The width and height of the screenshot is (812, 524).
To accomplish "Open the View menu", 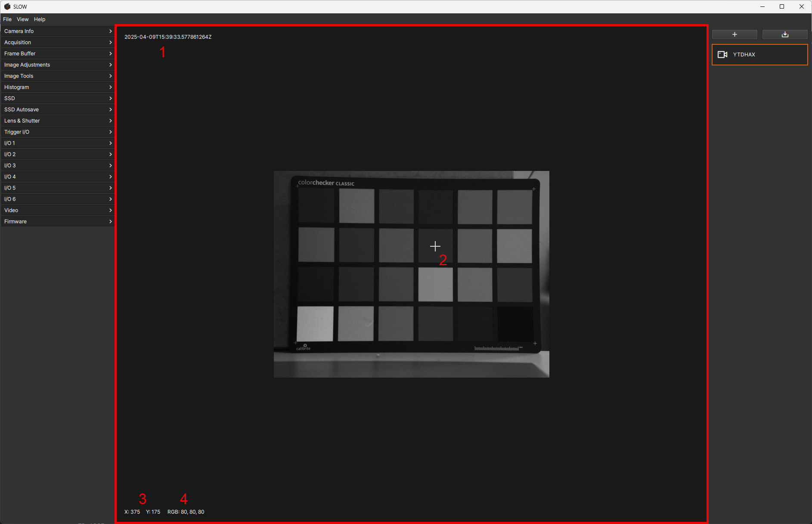I will pyautogui.click(x=22, y=19).
